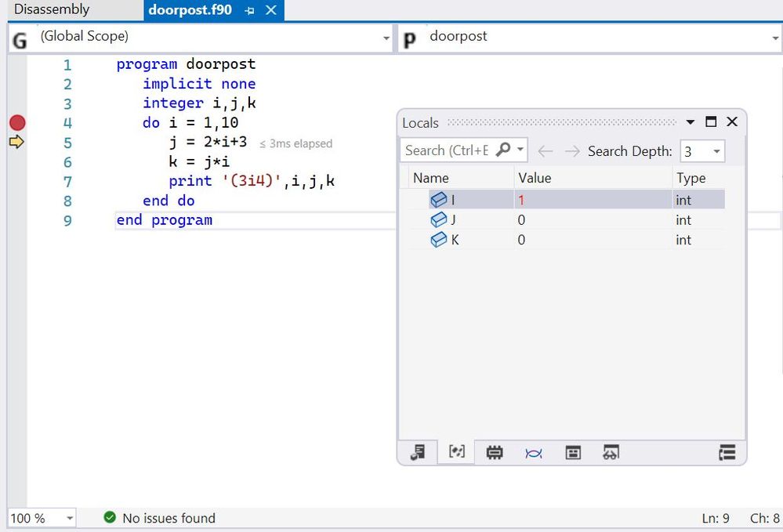Click the '≤ 3ms elapsed' perf tip
783x532 pixels.
pyautogui.click(x=295, y=143)
